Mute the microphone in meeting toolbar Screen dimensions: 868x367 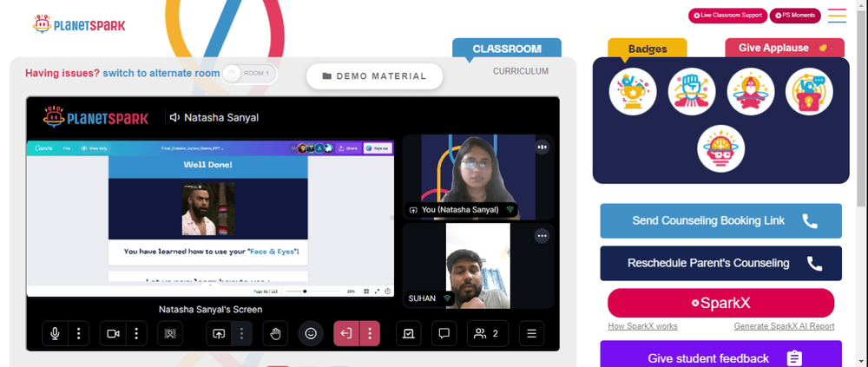[56, 334]
